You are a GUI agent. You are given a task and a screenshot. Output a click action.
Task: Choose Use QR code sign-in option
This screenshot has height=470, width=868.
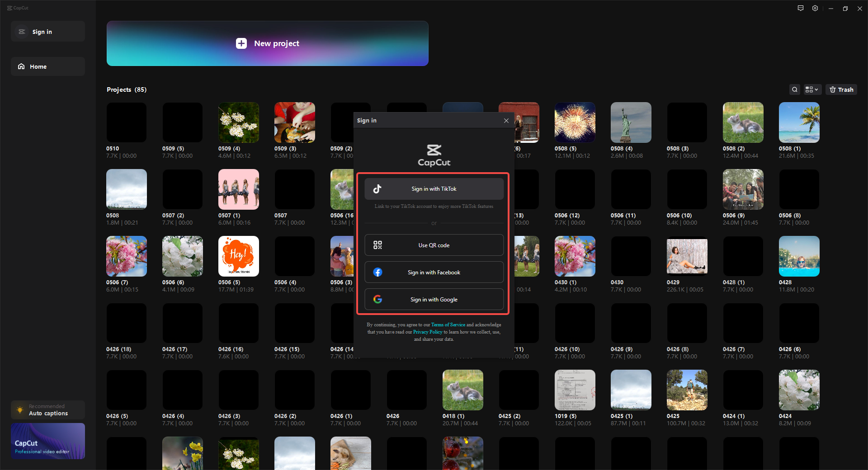point(434,245)
